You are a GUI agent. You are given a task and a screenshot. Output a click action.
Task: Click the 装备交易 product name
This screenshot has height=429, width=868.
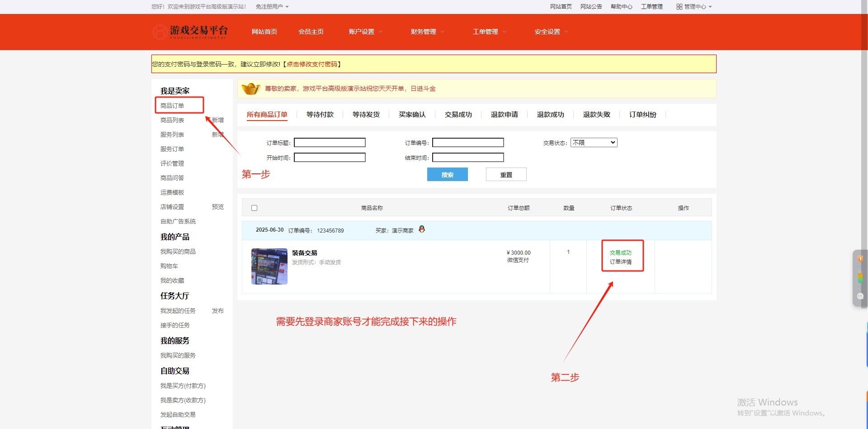click(305, 253)
